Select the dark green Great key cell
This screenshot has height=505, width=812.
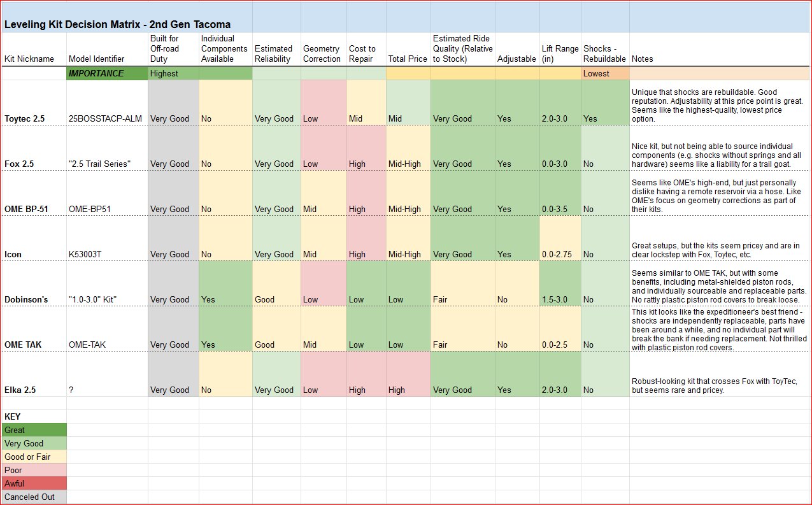(34, 430)
